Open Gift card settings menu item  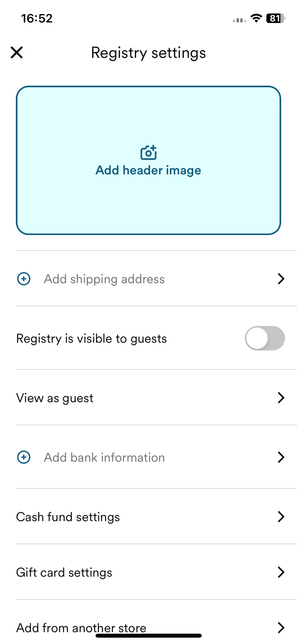(x=156, y=572)
